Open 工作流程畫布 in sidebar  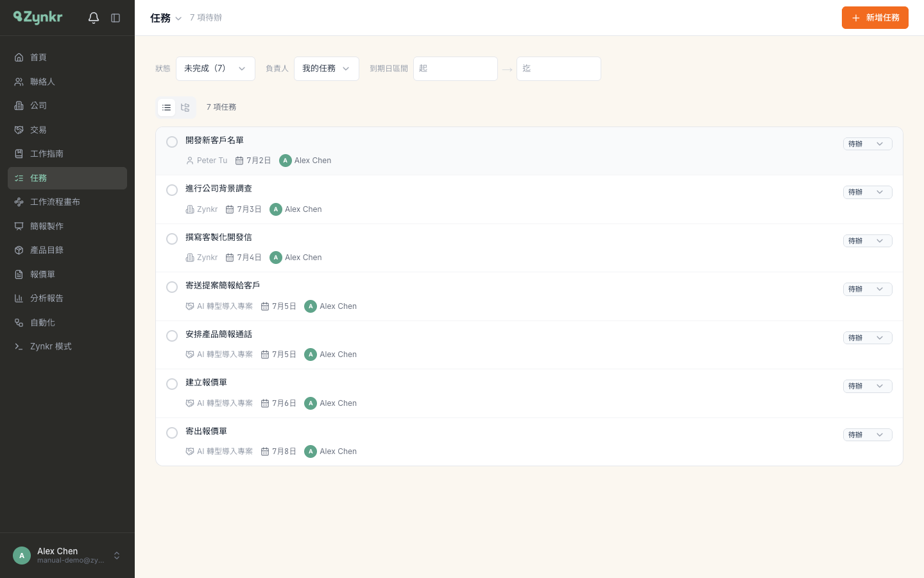tap(67, 202)
